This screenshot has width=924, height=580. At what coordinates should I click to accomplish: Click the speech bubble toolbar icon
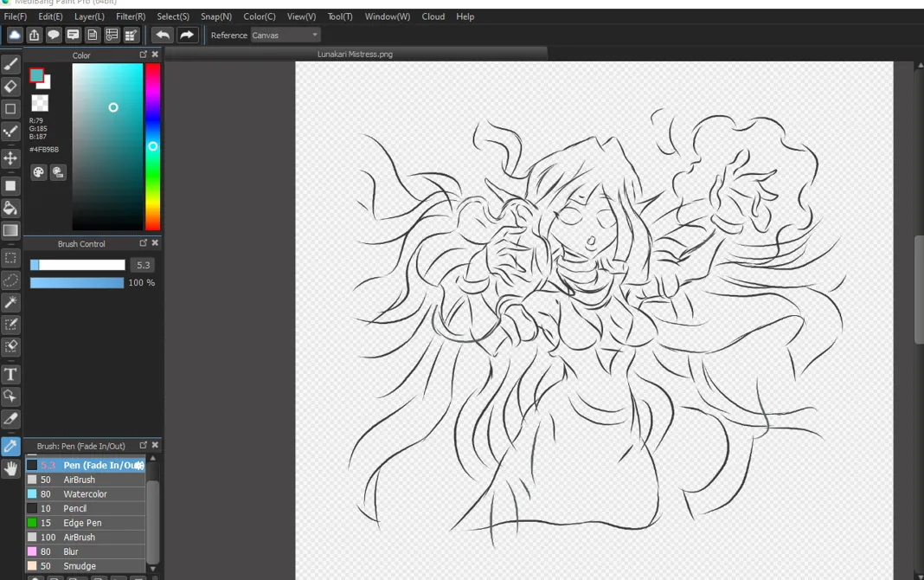[54, 35]
